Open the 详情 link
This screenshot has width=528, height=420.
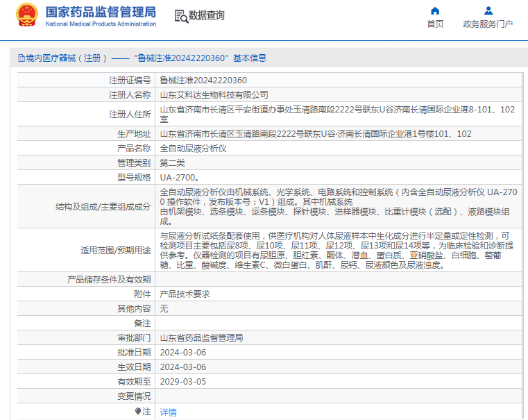[168, 412]
